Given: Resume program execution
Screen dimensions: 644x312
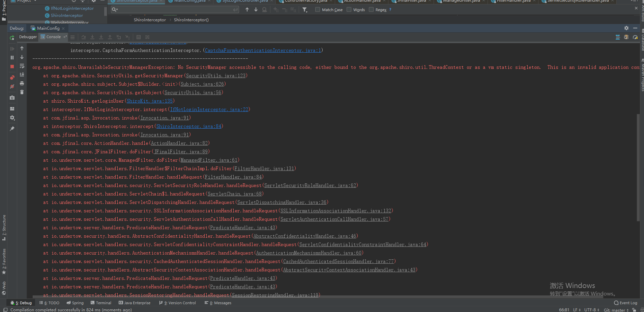Looking at the screenshot, I should click(x=12, y=49).
